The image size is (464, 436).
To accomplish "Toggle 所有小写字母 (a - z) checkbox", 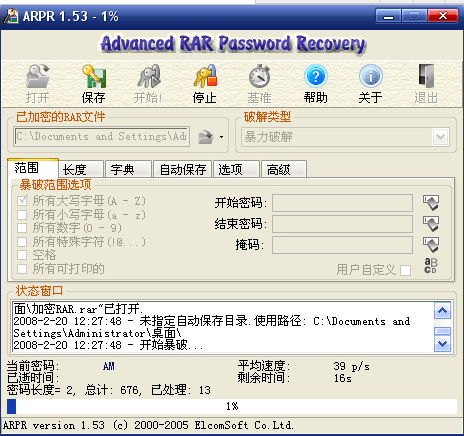I will tap(22, 215).
